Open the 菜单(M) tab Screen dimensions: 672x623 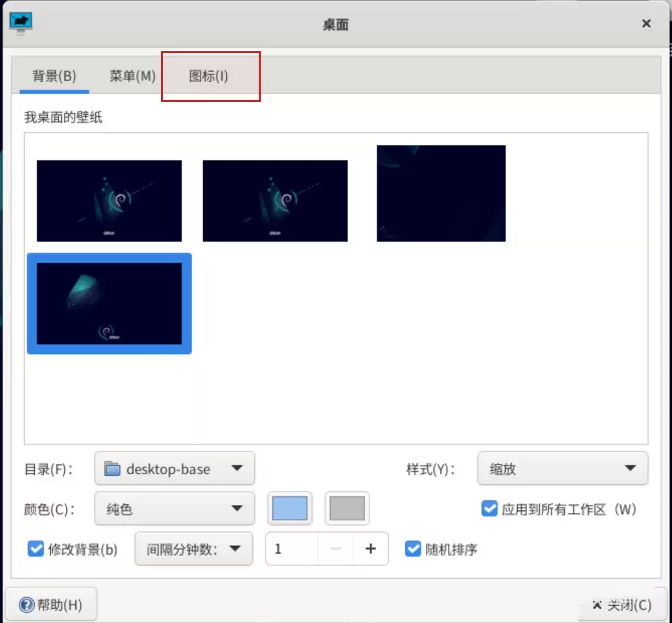click(132, 76)
